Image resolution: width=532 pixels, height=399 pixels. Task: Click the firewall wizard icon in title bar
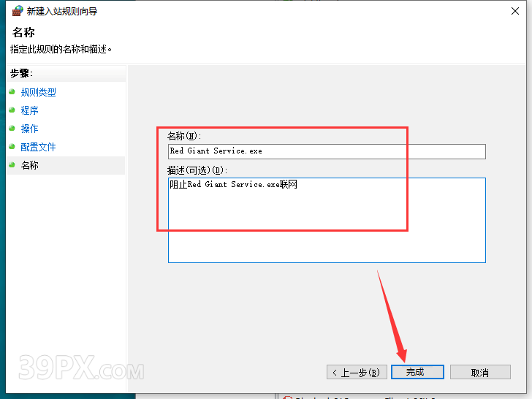pos(17,11)
